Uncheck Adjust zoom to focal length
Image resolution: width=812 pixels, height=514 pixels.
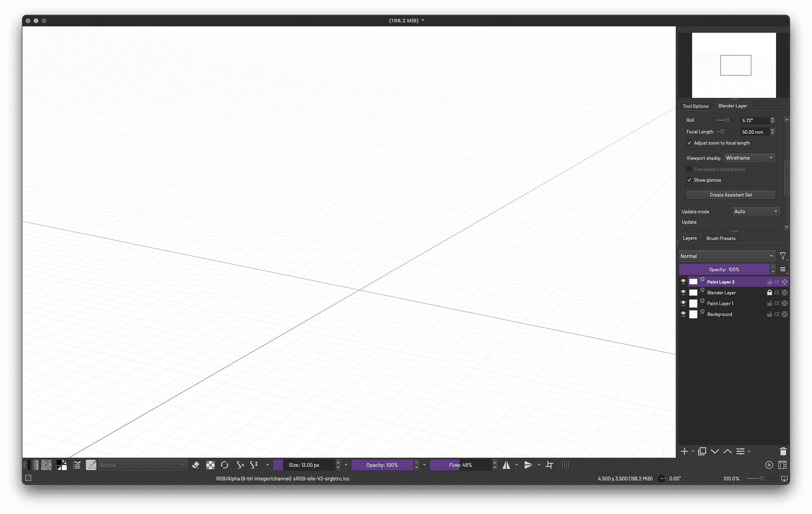pyautogui.click(x=689, y=143)
